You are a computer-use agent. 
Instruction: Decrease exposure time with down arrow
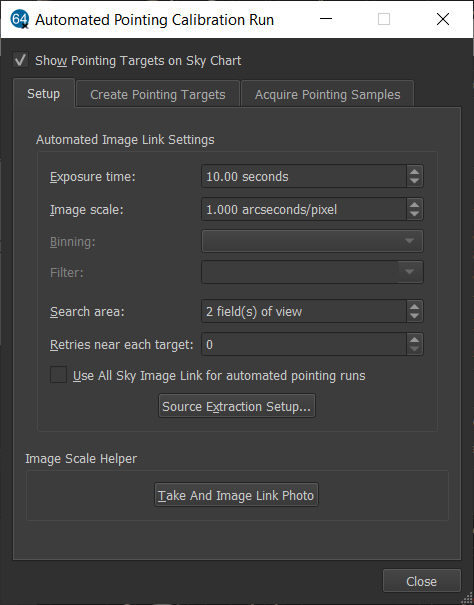(x=415, y=181)
